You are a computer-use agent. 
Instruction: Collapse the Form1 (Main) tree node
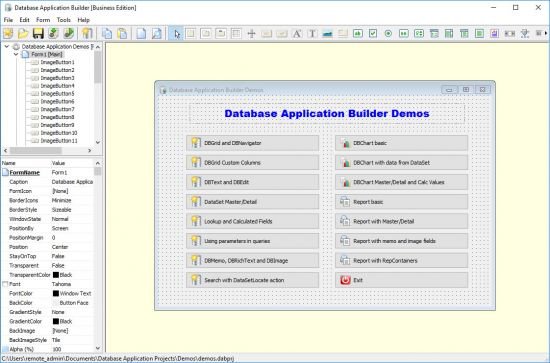tap(16, 54)
